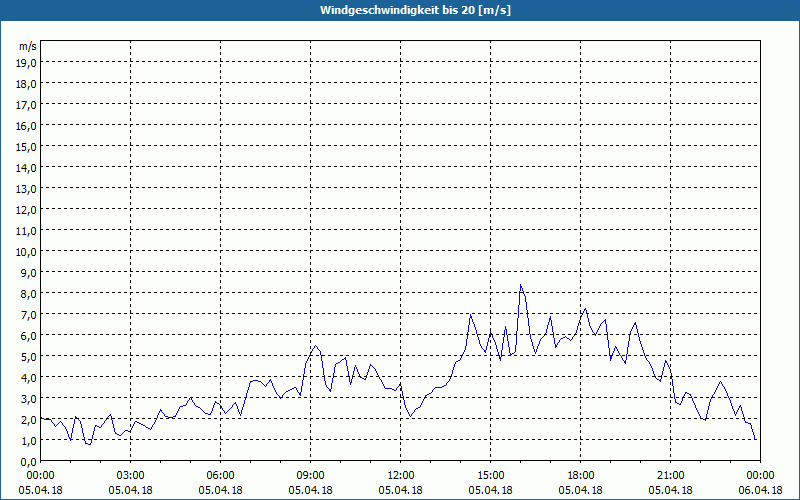Click the '05.04.18' date under 12:00

click(401, 490)
